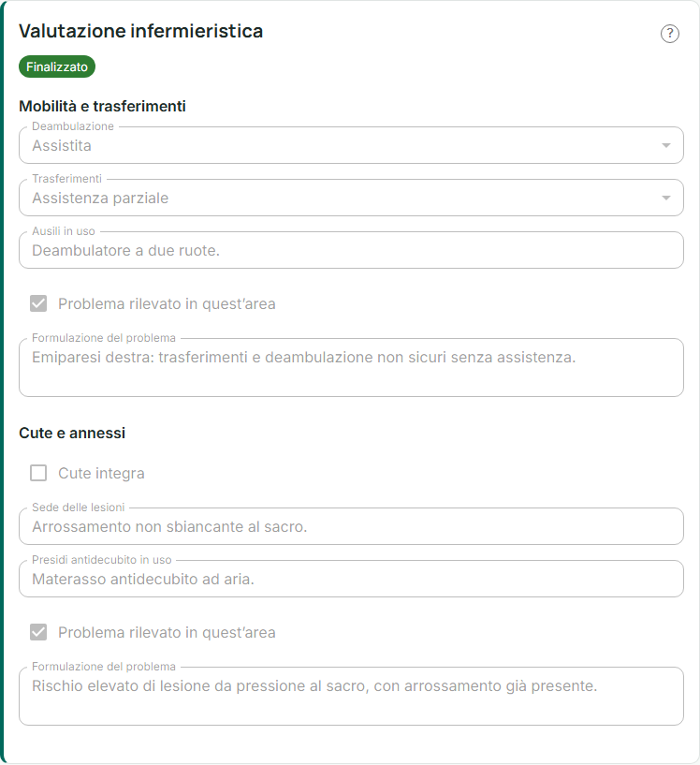Toggle the Mobilità problema rilevato checkbox
The image size is (700, 765).
click(38, 303)
